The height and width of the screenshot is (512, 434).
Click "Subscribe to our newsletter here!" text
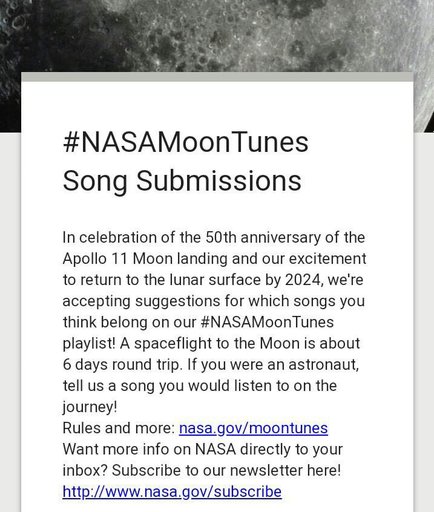pos(226,470)
